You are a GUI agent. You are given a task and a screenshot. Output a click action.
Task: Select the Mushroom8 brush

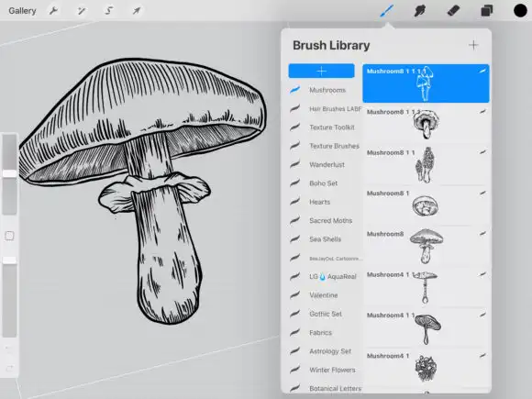click(426, 247)
